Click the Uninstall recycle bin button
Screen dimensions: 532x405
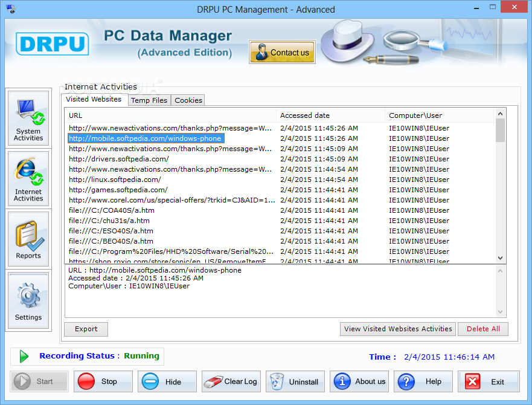click(x=295, y=381)
